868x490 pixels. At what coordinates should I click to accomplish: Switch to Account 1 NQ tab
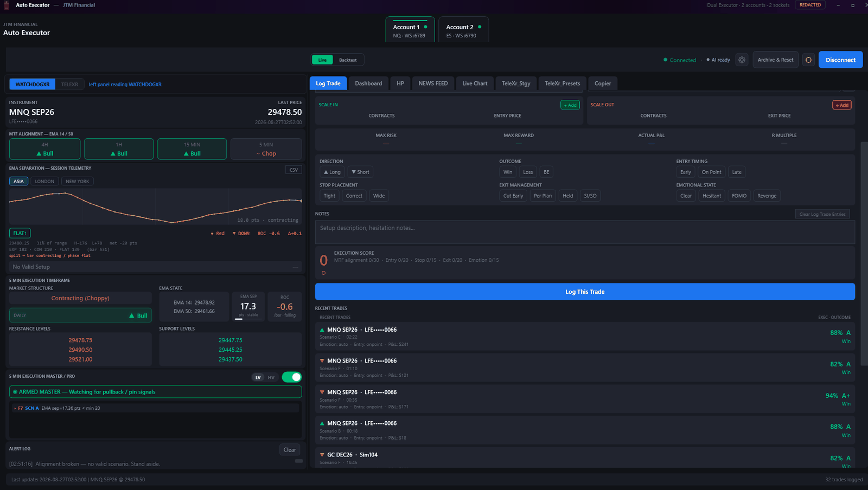410,30
